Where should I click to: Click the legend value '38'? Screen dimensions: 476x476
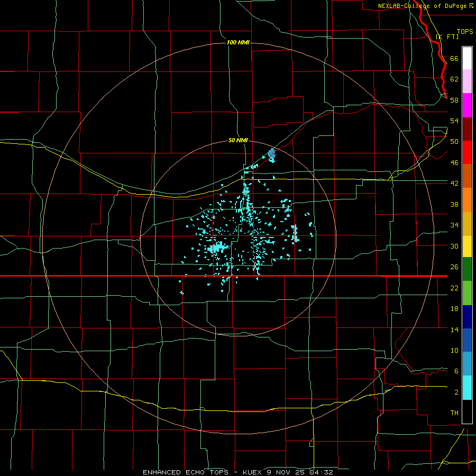click(454, 204)
